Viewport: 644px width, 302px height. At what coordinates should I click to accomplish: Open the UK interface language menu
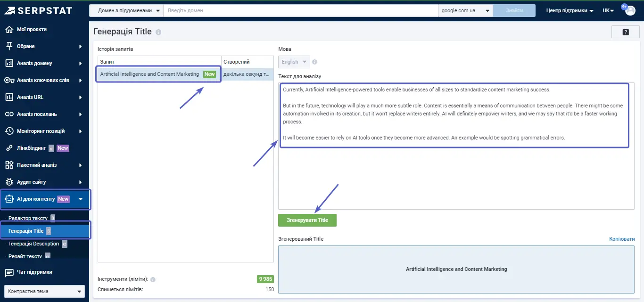(608, 10)
